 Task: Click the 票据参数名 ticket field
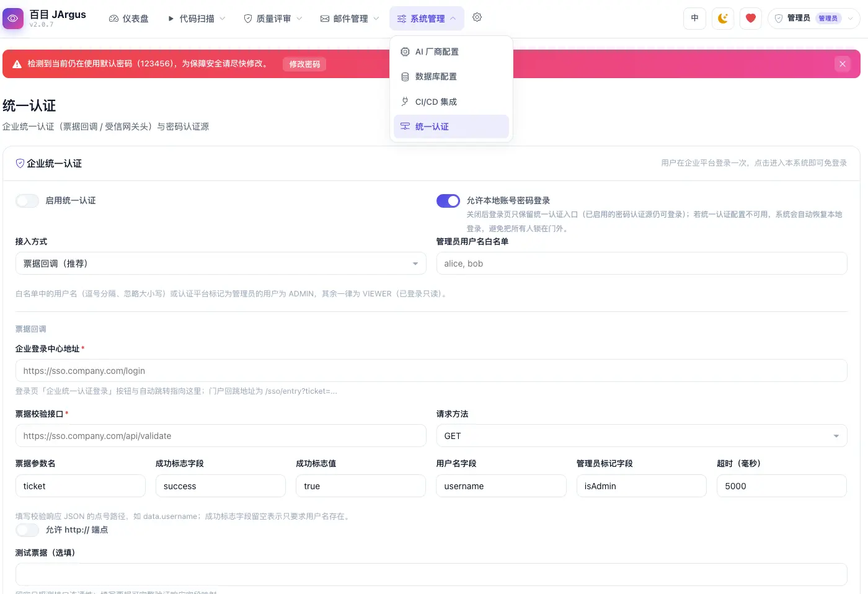81,486
